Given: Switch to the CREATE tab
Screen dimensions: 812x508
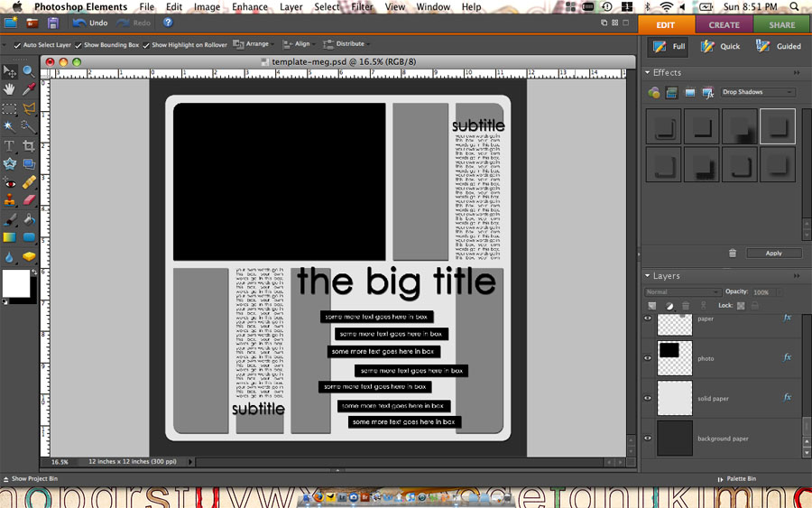Looking at the screenshot, I should pos(724,25).
